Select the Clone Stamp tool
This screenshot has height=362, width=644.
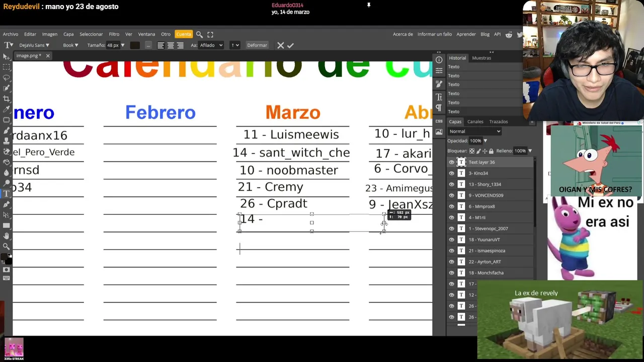tap(6, 141)
